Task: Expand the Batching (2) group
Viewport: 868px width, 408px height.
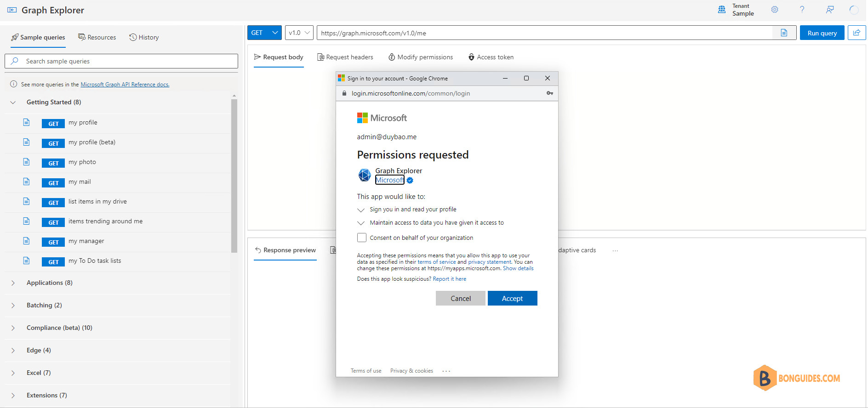Action: click(x=13, y=306)
